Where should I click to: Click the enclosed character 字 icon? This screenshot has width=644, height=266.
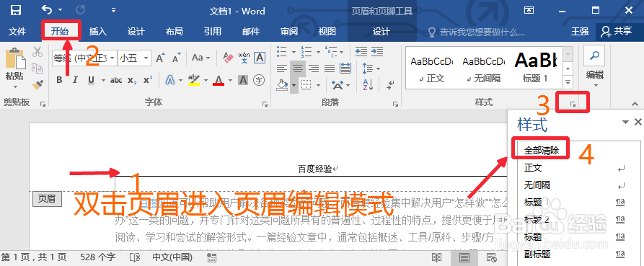click(259, 80)
